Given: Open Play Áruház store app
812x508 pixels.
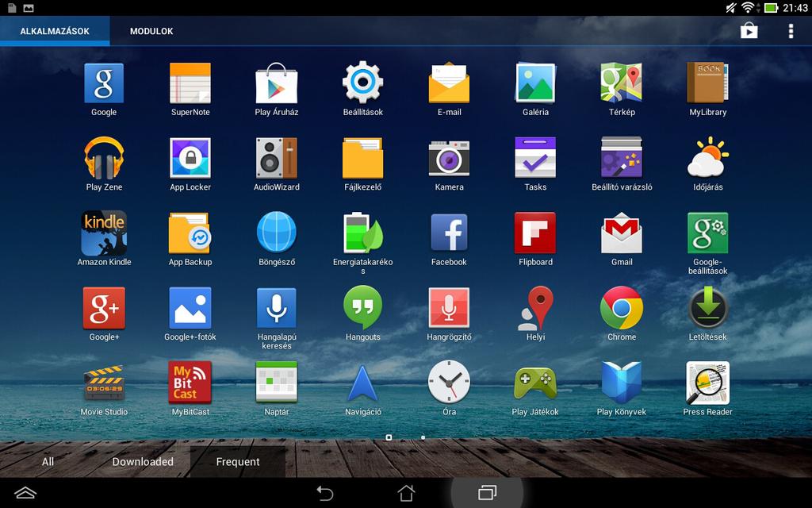Looking at the screenshot, I should coord(277,83).
